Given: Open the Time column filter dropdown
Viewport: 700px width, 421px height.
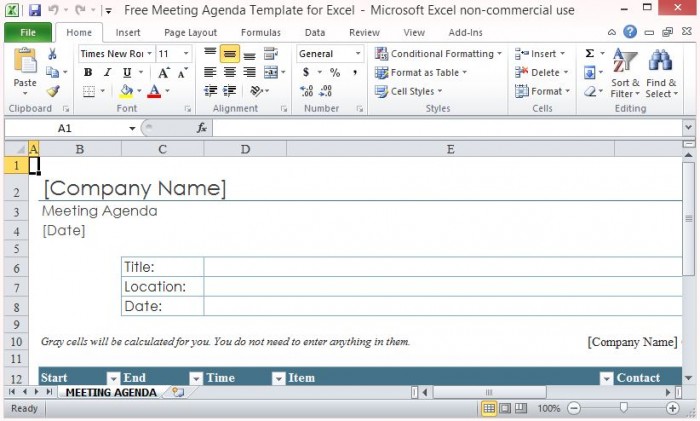Looking at the screenshot, I should click(279, 379).
